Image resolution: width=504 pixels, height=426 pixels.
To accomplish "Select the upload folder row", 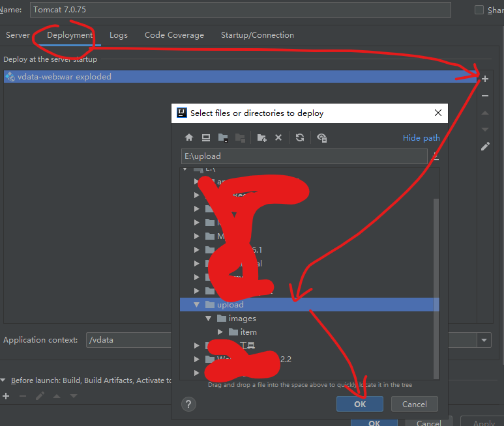I will pyautogui.click(x=310, y=305).
